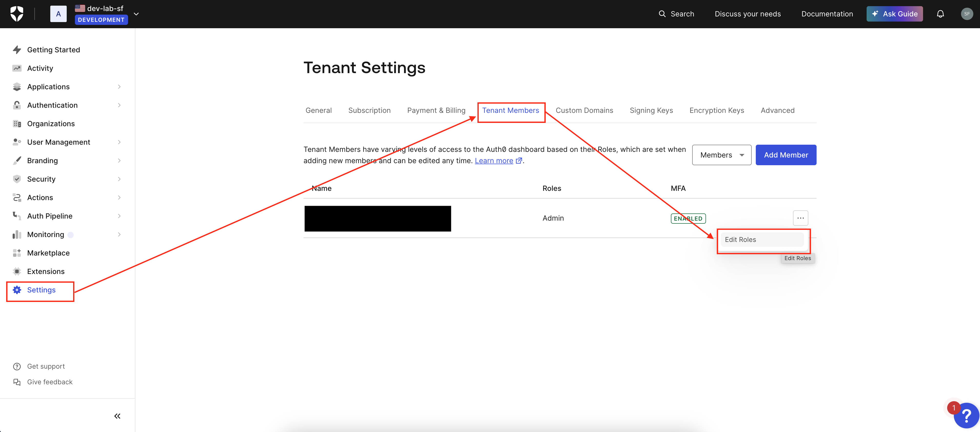Click the Give feedback chat icon
This screenshot has width=980, height=432.
pos(17,382)
